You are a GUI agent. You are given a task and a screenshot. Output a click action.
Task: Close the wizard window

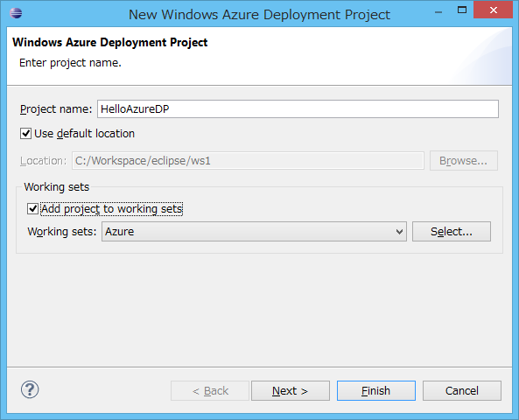[493, 10]
